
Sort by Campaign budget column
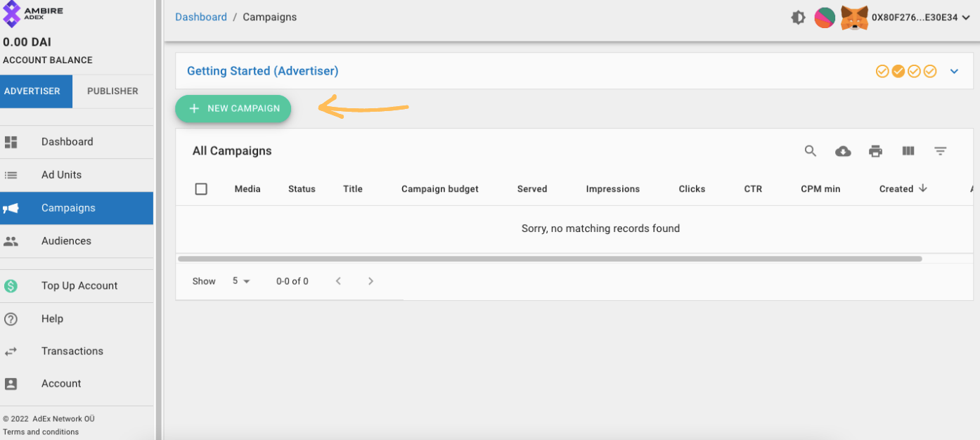coord(440,189)
